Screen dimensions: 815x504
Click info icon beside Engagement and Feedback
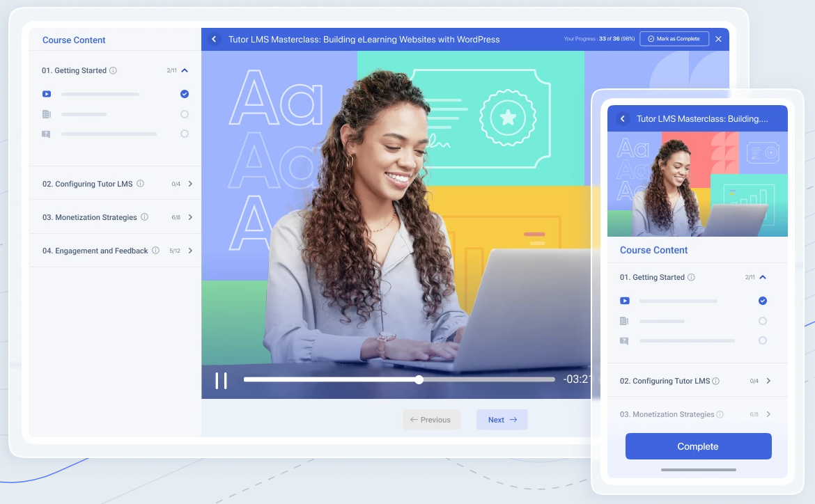tap(155, 250)
